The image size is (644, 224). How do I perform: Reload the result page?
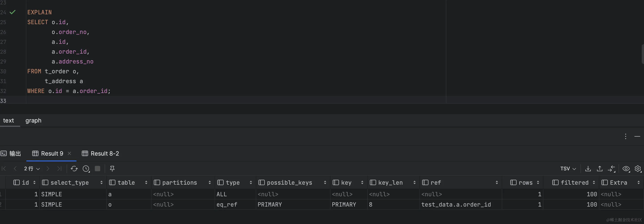(74, 169)
